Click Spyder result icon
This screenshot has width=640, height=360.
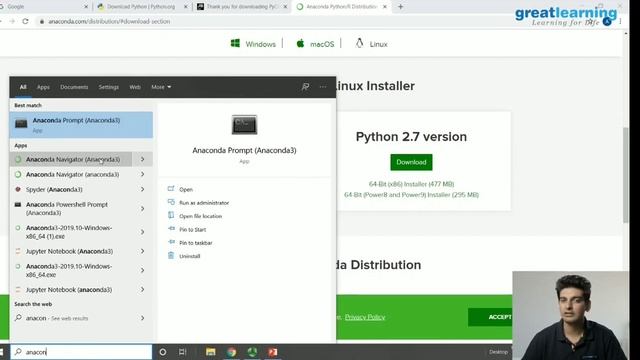(18, 189)
